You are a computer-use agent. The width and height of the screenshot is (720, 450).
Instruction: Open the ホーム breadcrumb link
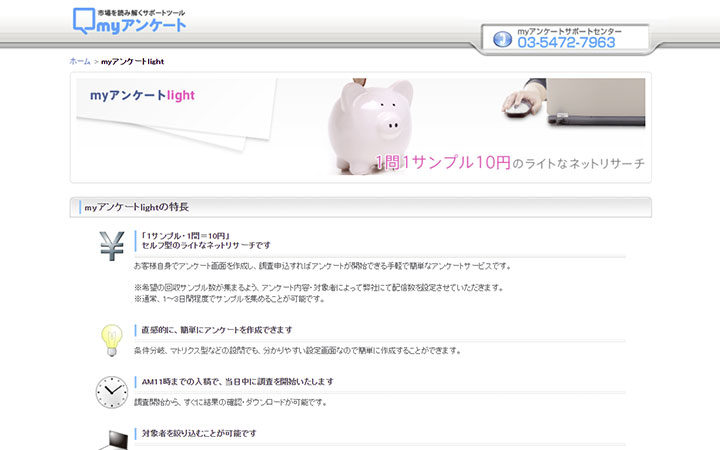[x=80, y=61]
